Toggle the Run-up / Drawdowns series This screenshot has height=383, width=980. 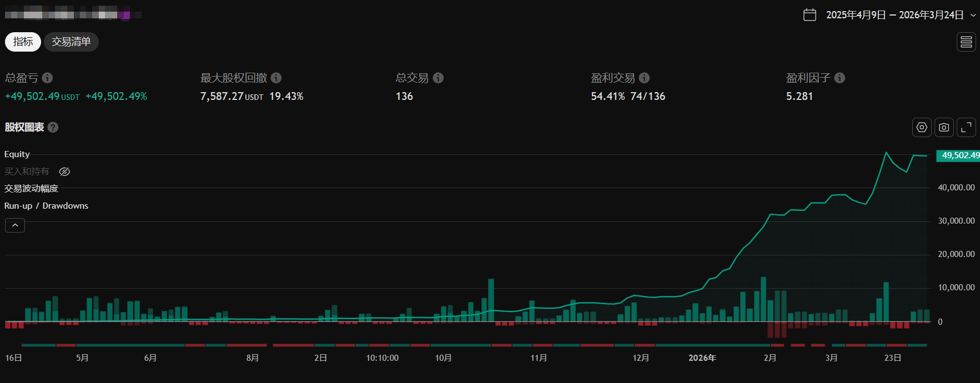coord(46,206)
